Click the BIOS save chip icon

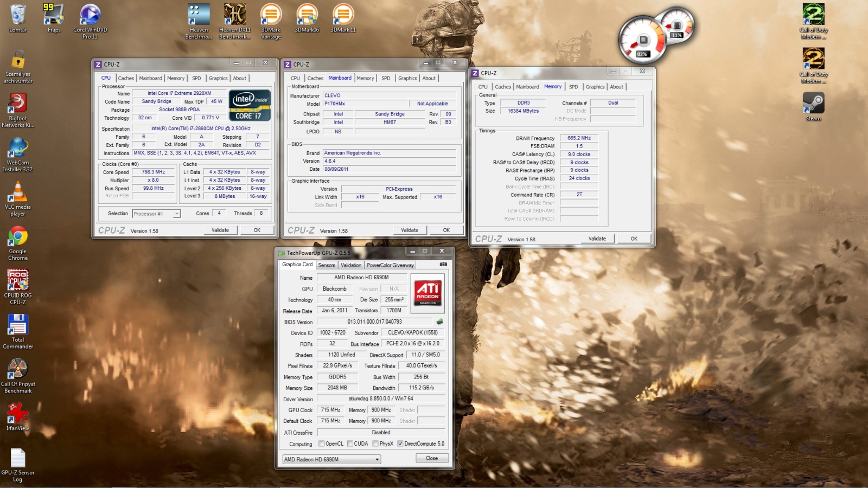coord(439,322)
